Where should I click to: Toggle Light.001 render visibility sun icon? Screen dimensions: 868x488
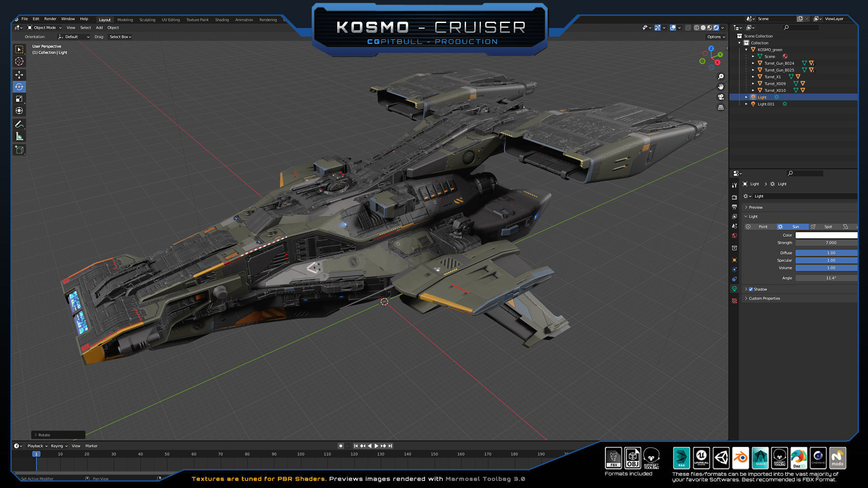point(785,104)
